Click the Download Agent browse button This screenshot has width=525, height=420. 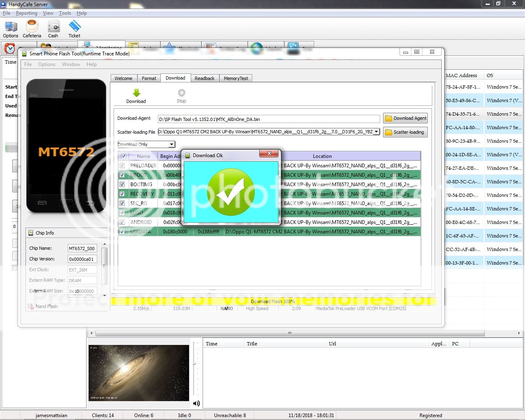tap(405, 118)
